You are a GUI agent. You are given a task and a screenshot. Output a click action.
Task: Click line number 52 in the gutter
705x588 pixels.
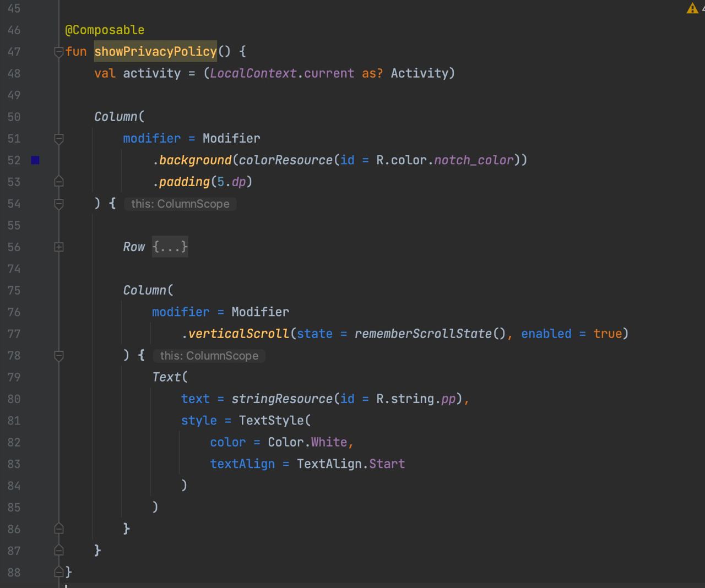[x=14, y=160]
